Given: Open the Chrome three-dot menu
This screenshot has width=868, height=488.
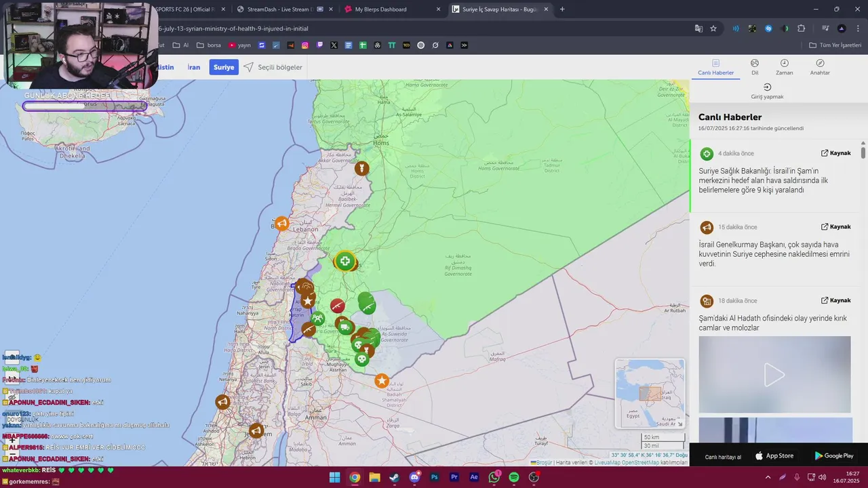Looking at the screenshot, I should click(x=858, y=28).
